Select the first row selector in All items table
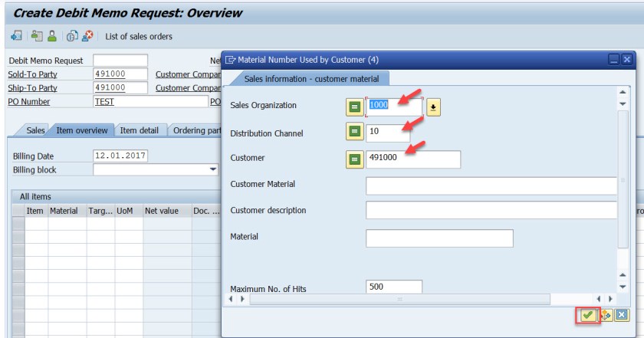 click(18, 223)
